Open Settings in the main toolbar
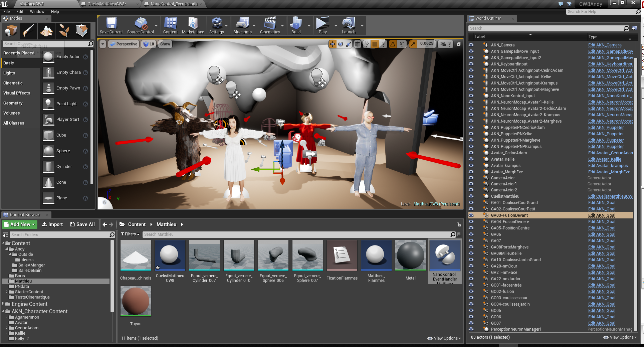The image size is (644, 347). [x=217, y=26]
